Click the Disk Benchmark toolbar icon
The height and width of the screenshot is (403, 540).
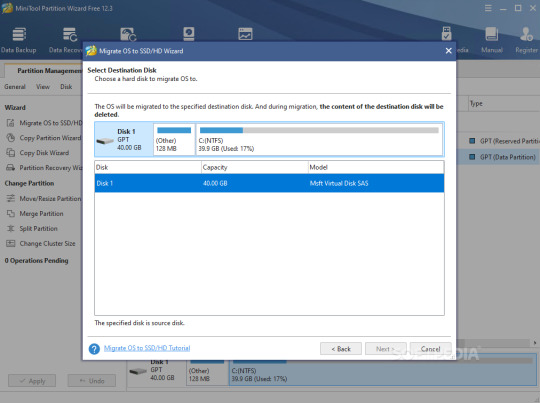click(x=188, y=34)
